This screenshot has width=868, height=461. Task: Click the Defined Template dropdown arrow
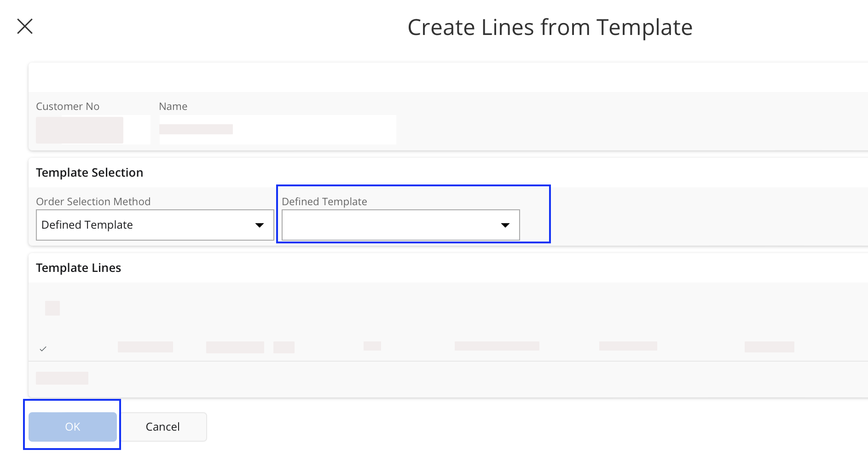coord(505,225)
